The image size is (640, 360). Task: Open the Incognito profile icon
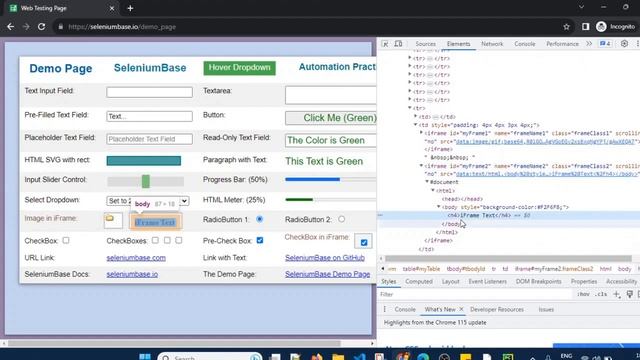click(601, 27)
